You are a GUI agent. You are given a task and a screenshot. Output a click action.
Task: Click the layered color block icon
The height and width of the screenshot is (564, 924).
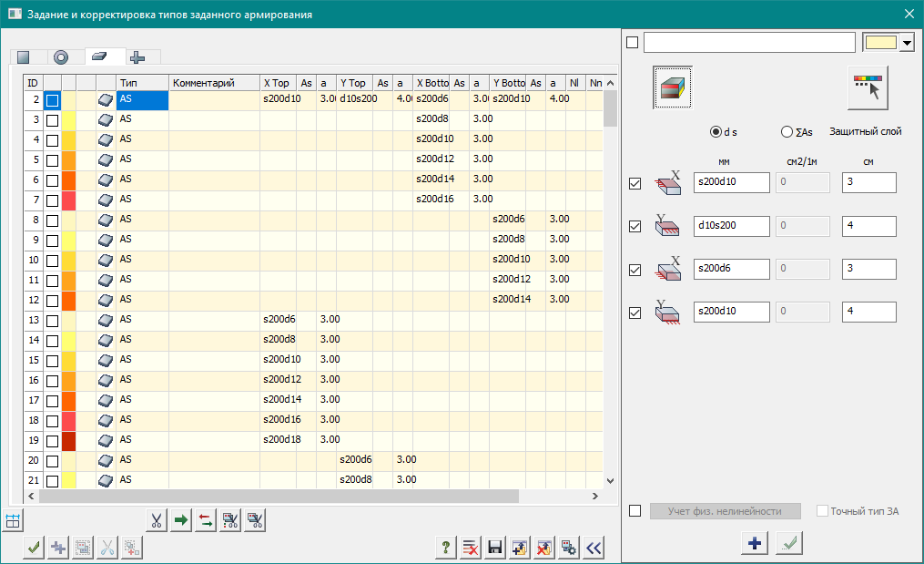(x=673, y=87)
